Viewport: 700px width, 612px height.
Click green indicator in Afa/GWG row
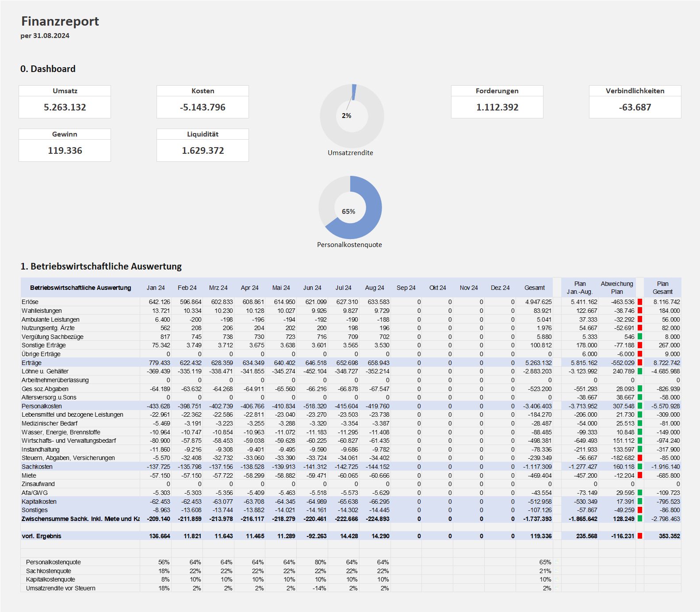click(639, 493)
